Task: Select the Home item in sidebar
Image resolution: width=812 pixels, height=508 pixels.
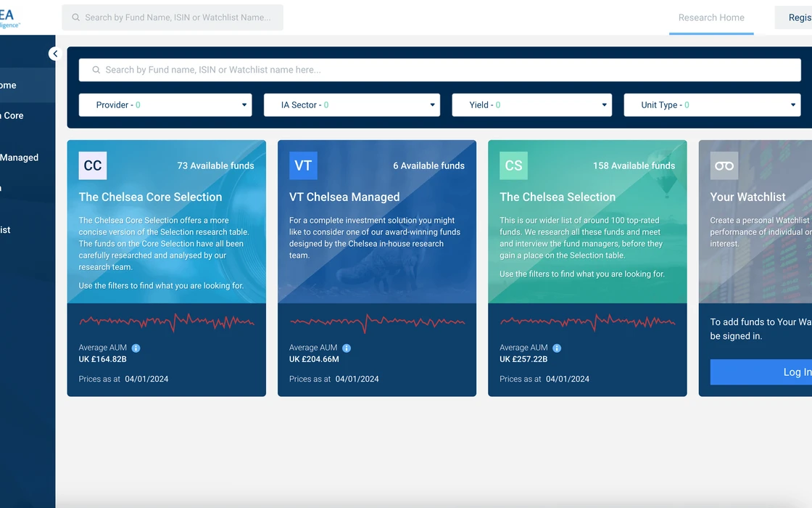Action: pos(28,85)
